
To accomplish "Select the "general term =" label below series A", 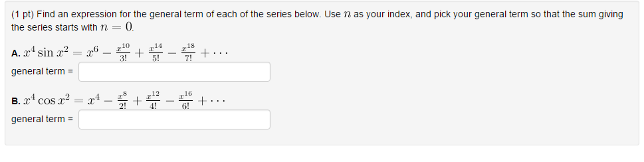I will (42, 72).
